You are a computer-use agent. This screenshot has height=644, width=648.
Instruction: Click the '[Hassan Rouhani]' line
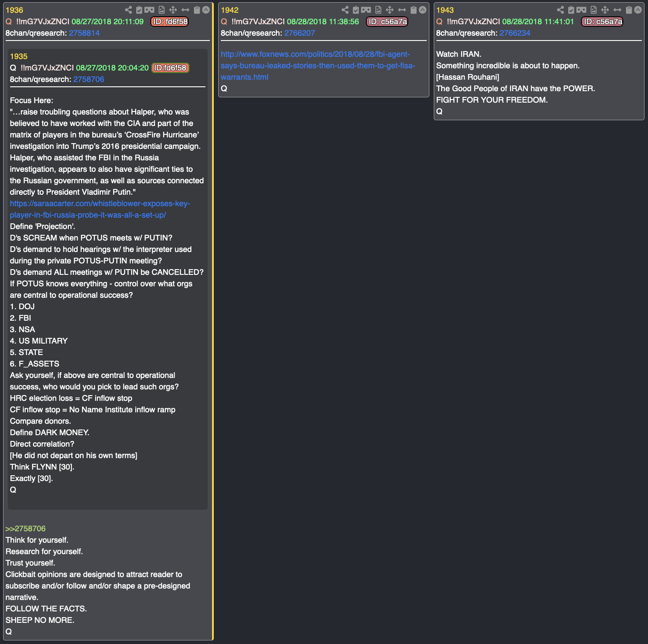point(468,77)
